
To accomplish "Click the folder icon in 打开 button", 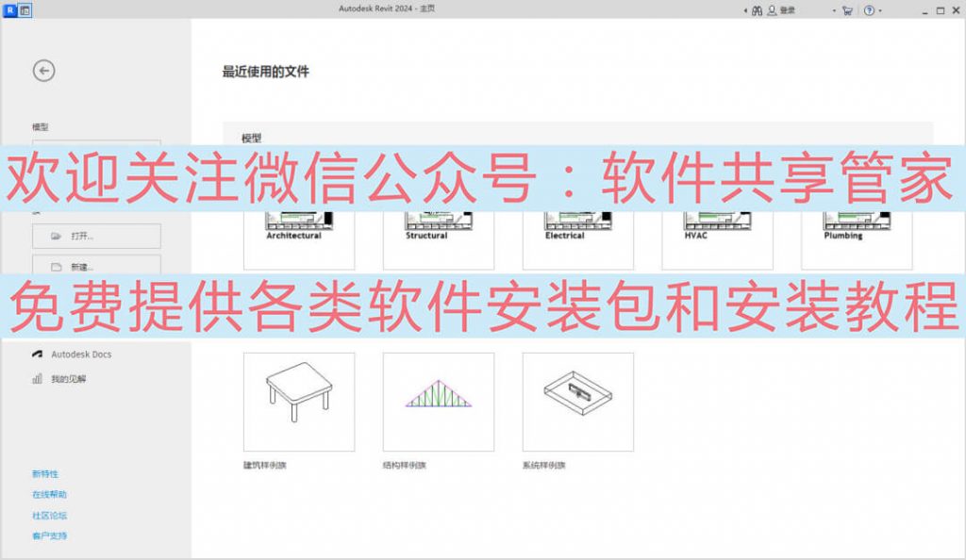I will pyautogui.click(x=56, y=236).
